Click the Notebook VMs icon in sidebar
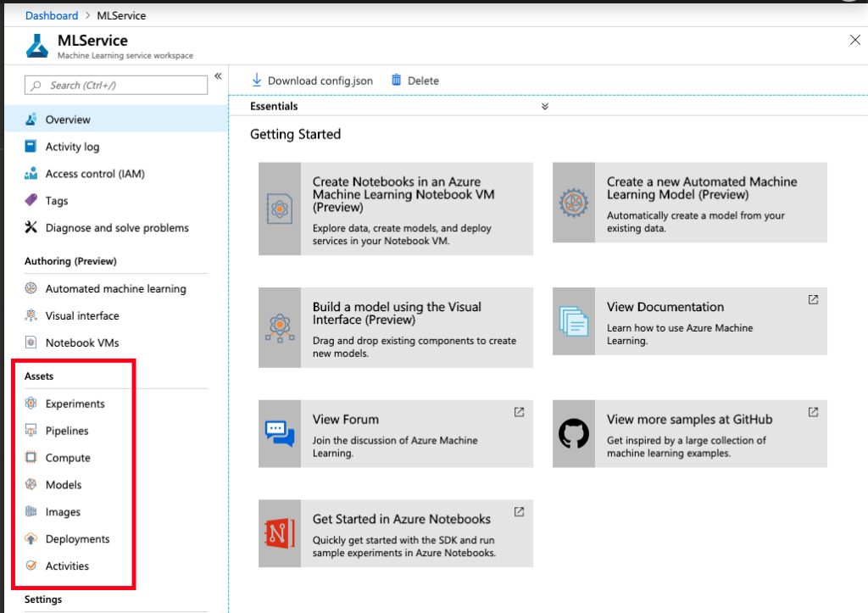This screenshot has height=613, width=868. tap(31, 343)
